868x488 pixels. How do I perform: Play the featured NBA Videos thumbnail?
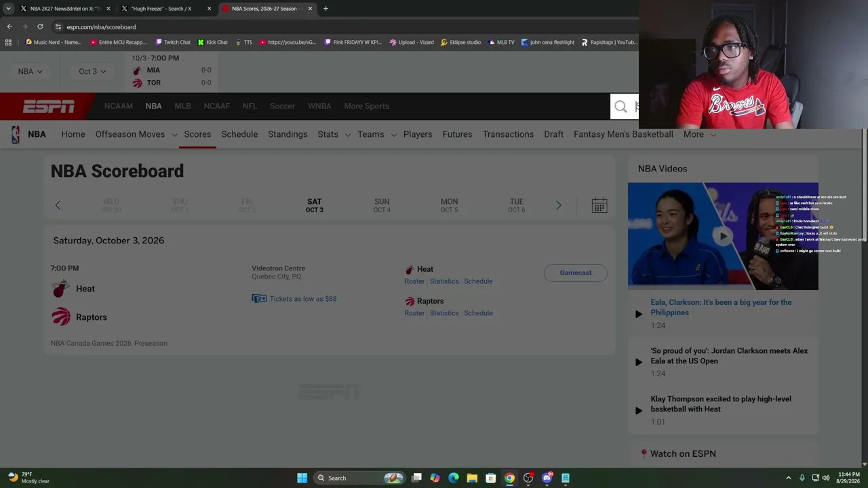tap(723, 237)
